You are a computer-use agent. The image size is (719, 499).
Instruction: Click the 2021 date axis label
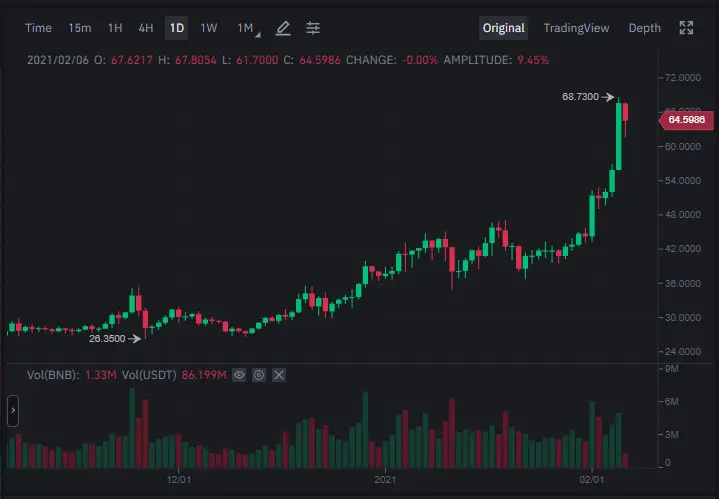(x=385, y=480)
